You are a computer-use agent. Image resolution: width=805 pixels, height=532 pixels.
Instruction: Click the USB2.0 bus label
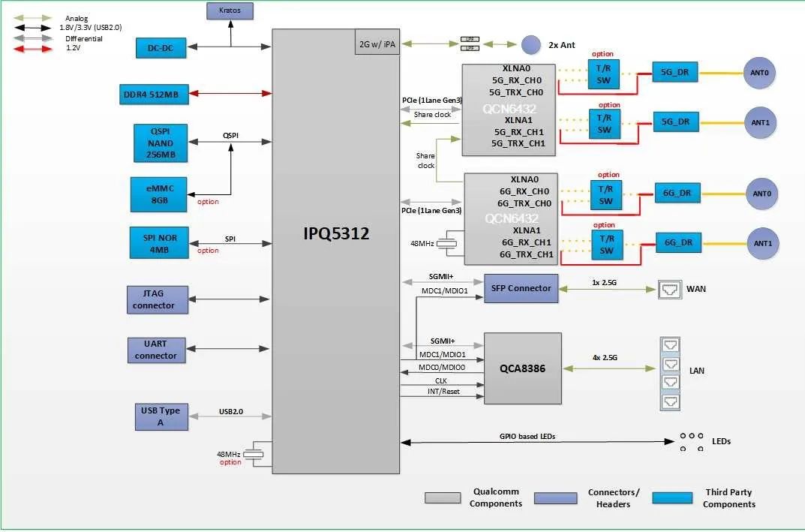231,412
